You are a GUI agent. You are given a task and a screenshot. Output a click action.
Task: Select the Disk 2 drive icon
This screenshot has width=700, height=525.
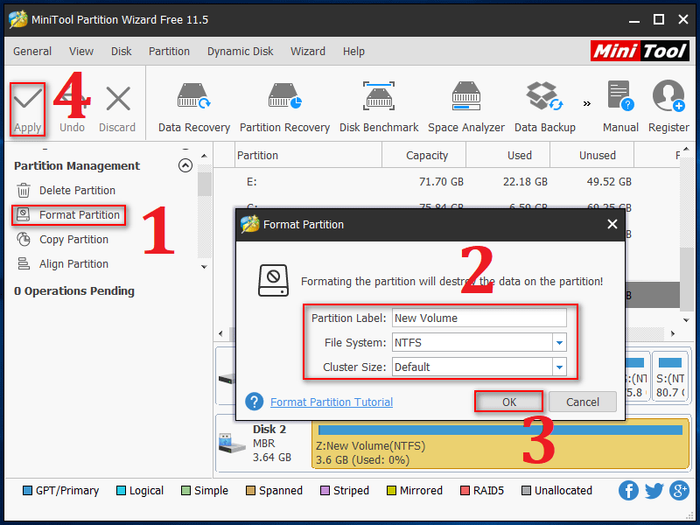[x=231, y=443]
